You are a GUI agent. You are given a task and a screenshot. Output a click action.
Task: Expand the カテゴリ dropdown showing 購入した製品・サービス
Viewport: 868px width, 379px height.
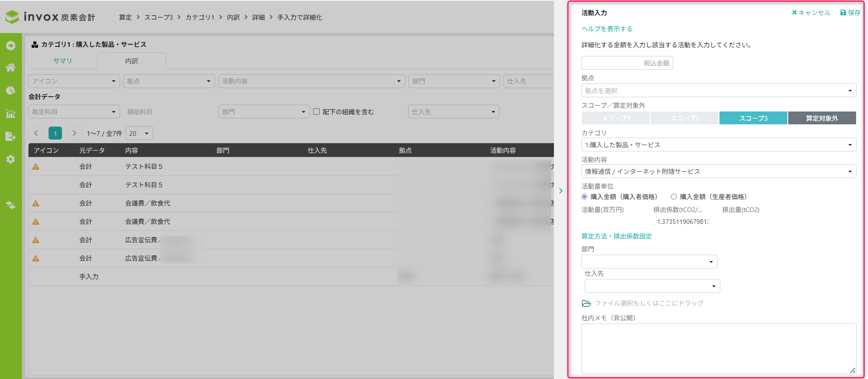click(x=718, y=145)
